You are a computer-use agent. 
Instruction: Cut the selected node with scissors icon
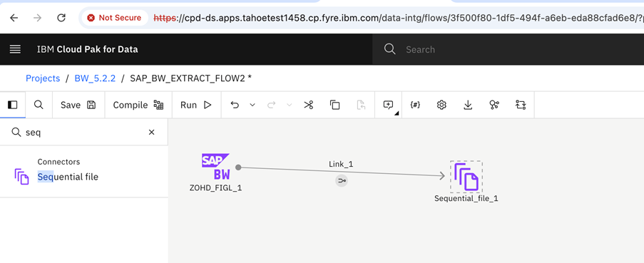[x=308, y=105]
